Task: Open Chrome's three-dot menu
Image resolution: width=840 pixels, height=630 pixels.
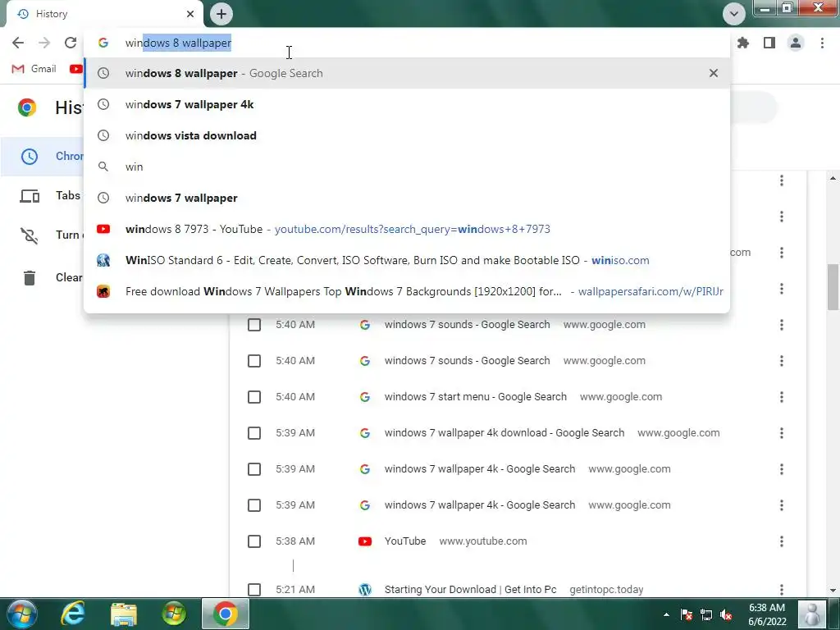Action: point(822,43)
